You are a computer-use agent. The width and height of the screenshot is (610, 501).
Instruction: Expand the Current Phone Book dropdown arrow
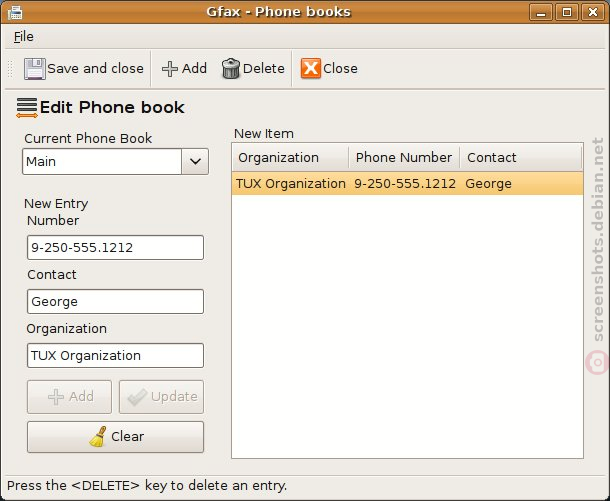[195, 161]
